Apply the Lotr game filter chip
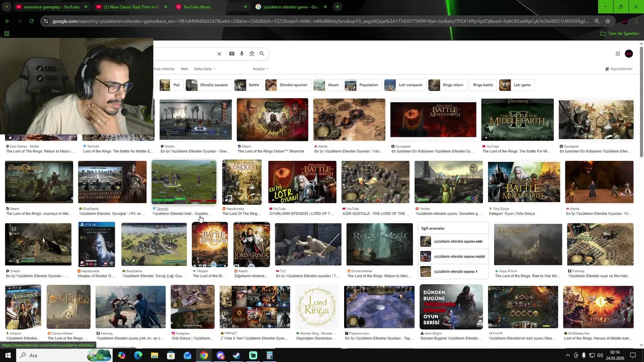 coord(516,85)
